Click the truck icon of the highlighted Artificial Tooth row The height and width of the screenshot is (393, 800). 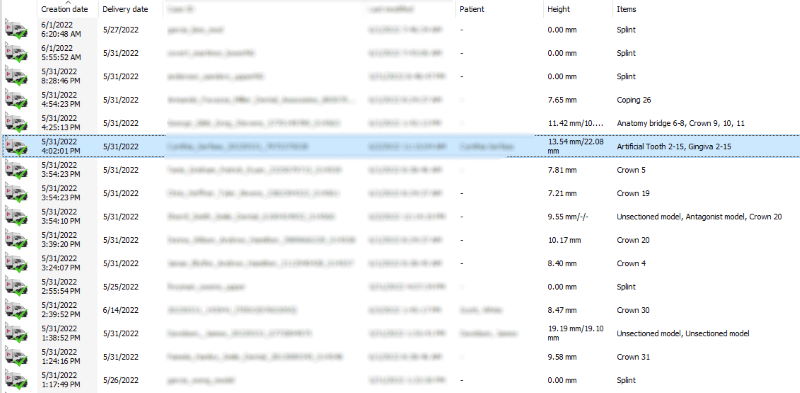click(16, 146)
